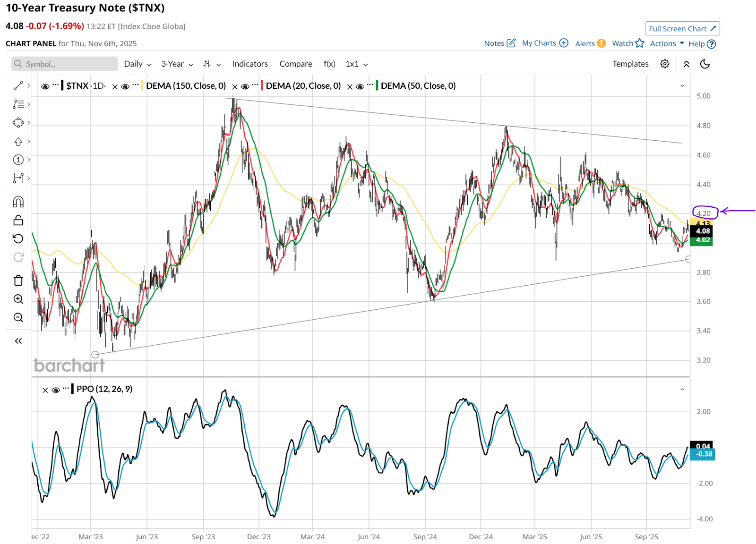Open the Compare menu
The width and height of the screenshot is (756, 544).
[x=295, y=64]
